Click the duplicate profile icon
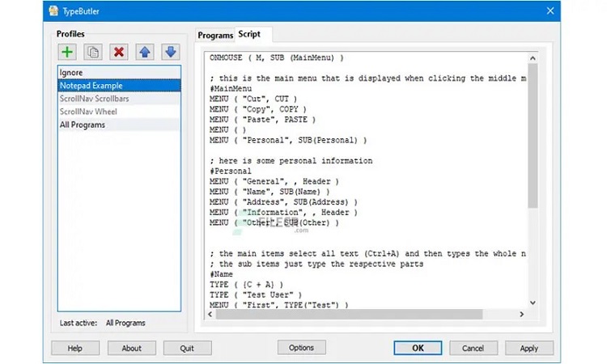 tap(93, 52)
